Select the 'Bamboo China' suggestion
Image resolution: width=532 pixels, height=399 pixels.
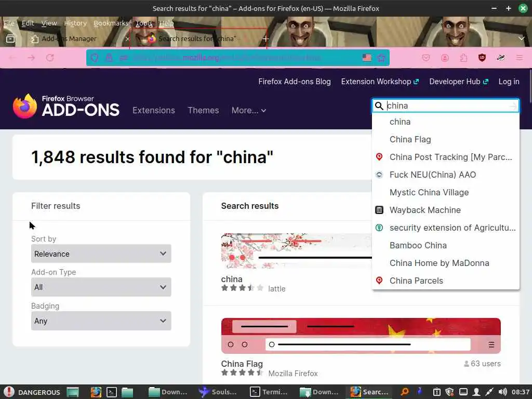click(x=445, y=245)
